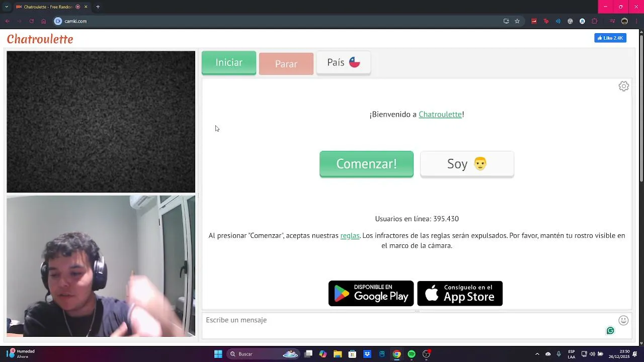Open Dropbox from the taskbar

coord(367,354)
